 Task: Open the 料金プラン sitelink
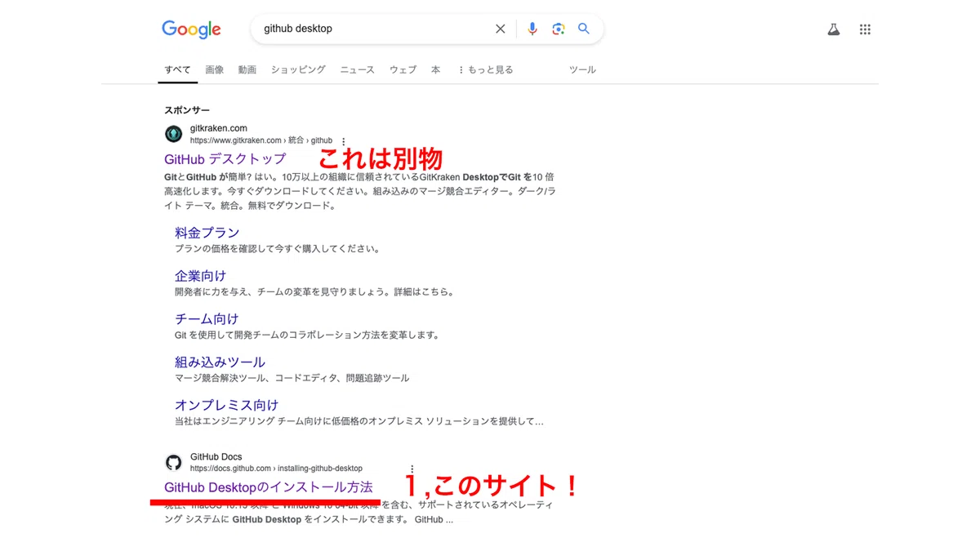pos(207,233)
